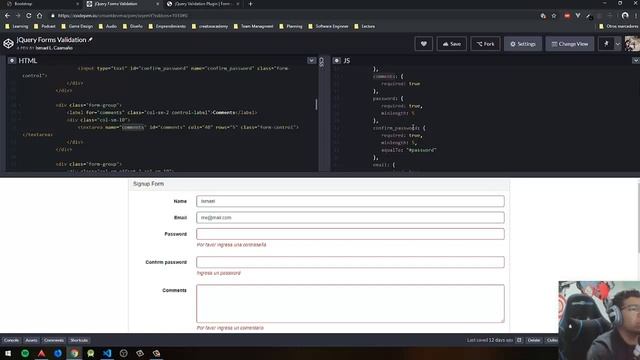
Task: Go back in browser
Action: pos(7,16)
